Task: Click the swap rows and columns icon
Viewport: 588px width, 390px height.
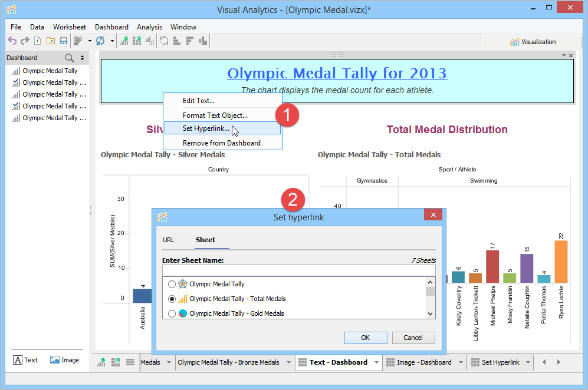Action: (x=164, y=41)
